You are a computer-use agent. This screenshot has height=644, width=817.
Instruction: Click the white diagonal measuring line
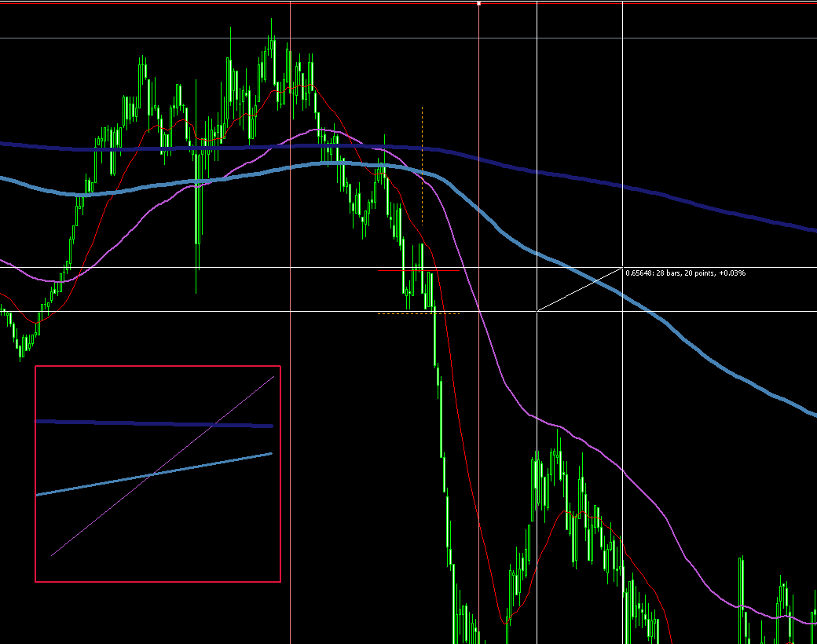[580, 290]
